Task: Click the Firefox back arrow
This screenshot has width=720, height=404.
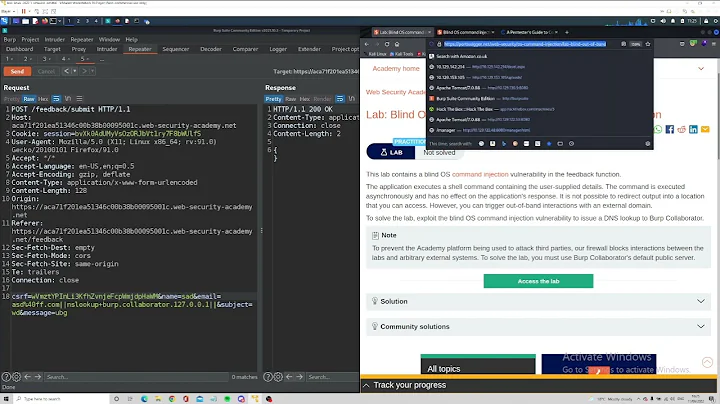Action: coord(367,44)
